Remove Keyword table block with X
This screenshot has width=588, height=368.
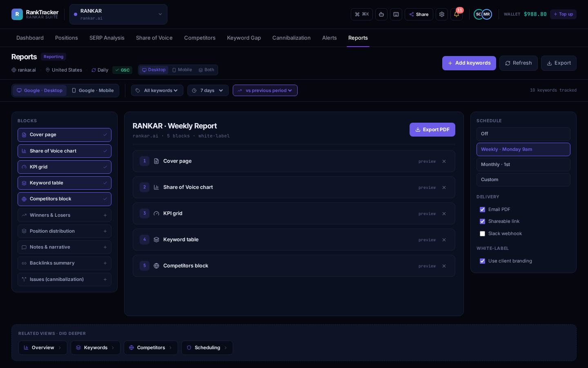(x=444, y=240)
